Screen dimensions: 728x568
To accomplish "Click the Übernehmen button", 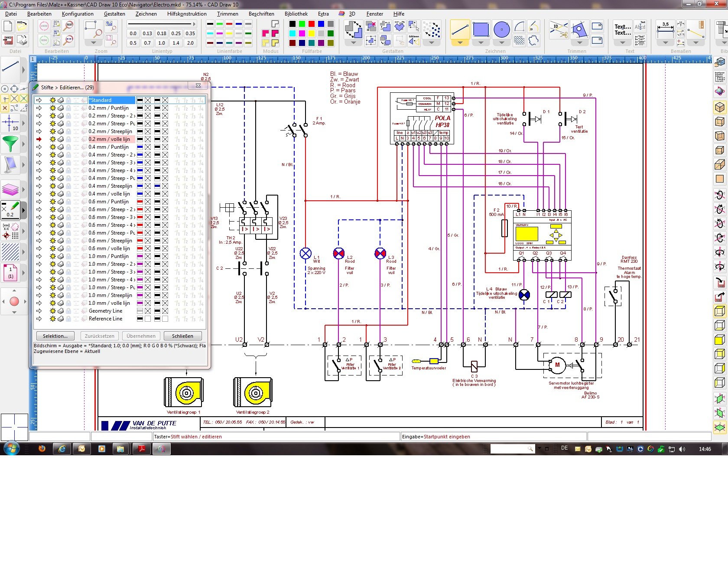I will coord(141,336).
